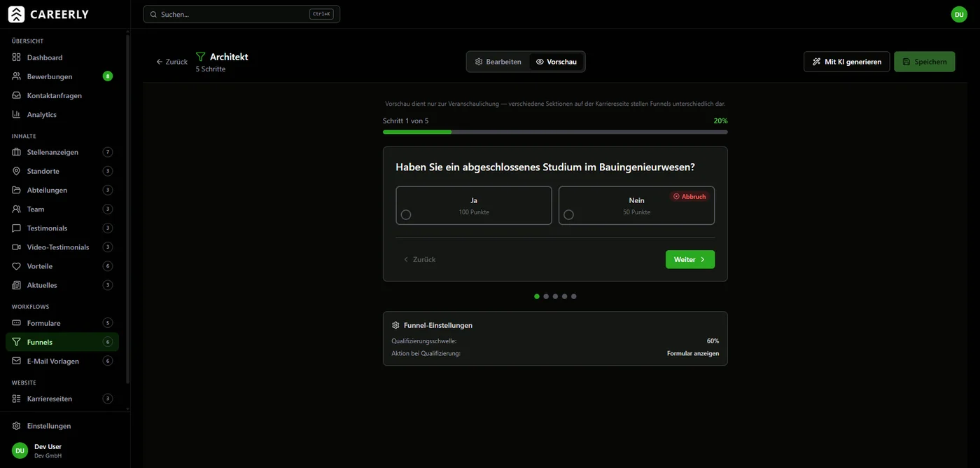Click the Architekt funnel title
The height and width of the screenshot is (468, 980).
pos(229,57)
